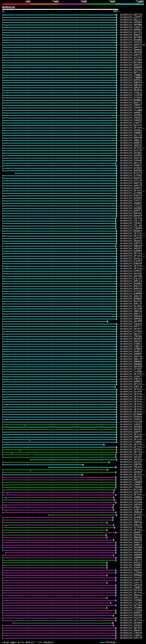Click the UniRef100_Q16YL3 label
Image resolution: width=146 pixels, height=644 pixels.
131,259
